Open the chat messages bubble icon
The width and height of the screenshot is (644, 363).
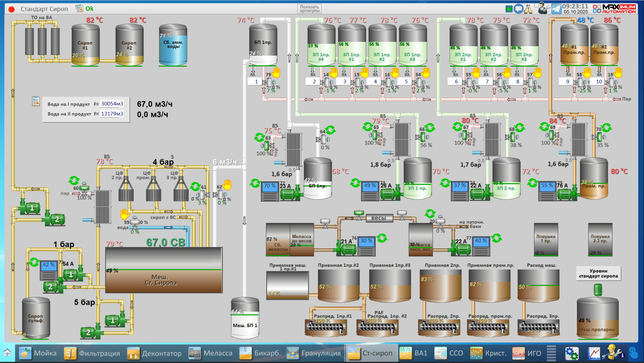(x=518, y=9)
